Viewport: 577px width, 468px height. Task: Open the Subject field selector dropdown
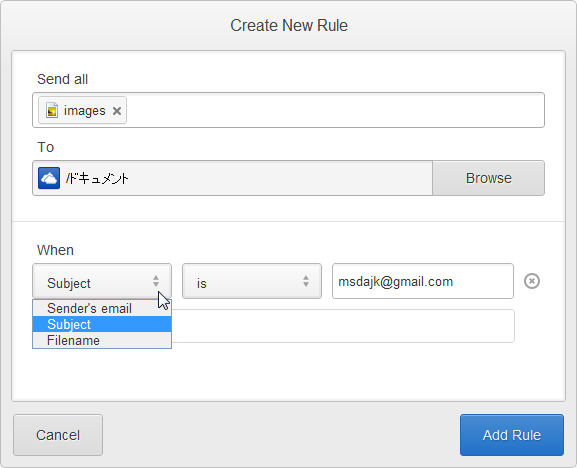click(x=102, y=281)
